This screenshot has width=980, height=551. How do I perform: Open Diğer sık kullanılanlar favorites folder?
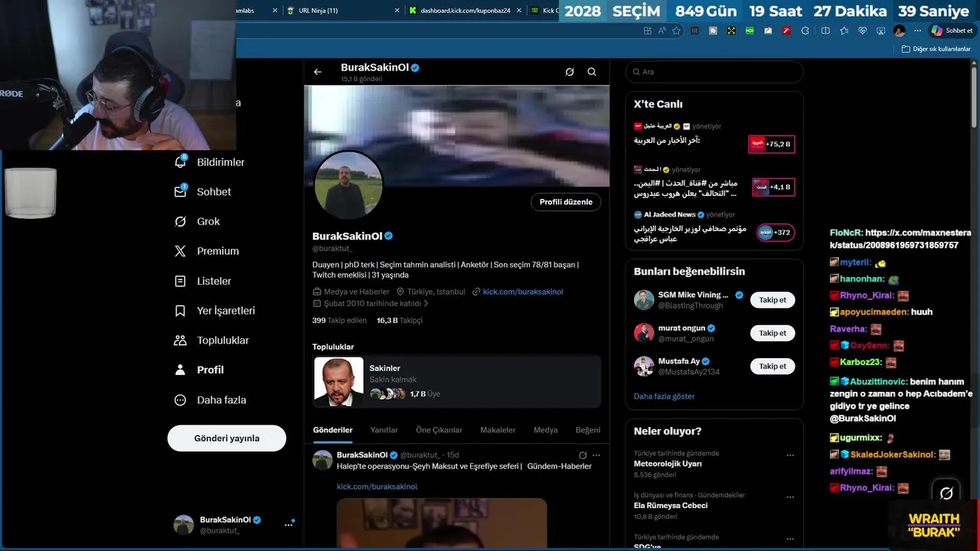click(936, 49)
